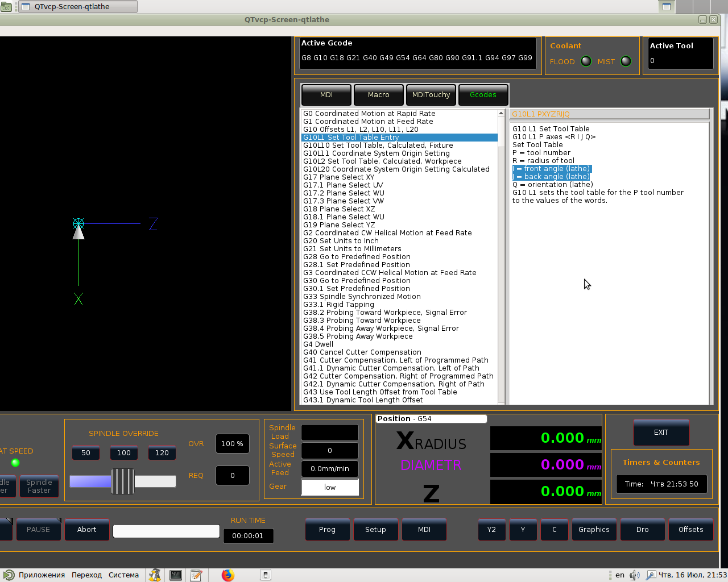Viewport: 728px width, 582px height.
Task: Select G18 Plane Select XZ
Action: (399, 209)
